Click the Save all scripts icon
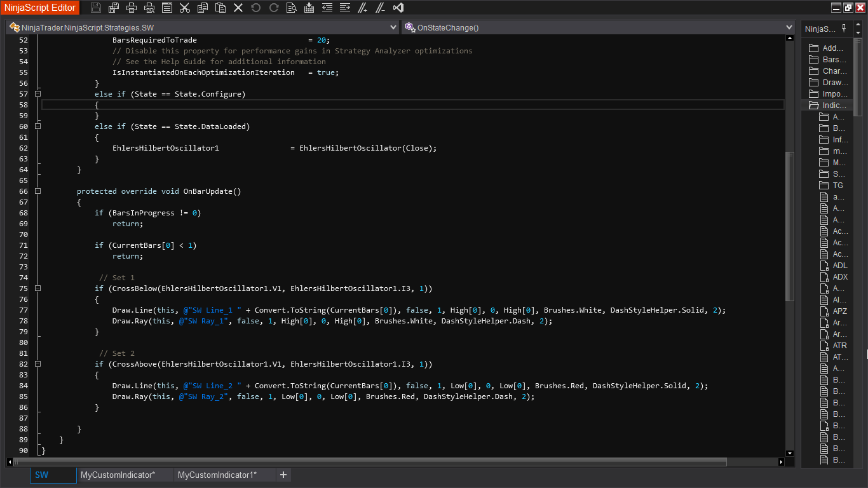The width and height of the screenshot is (868, 488). (114, 8)
